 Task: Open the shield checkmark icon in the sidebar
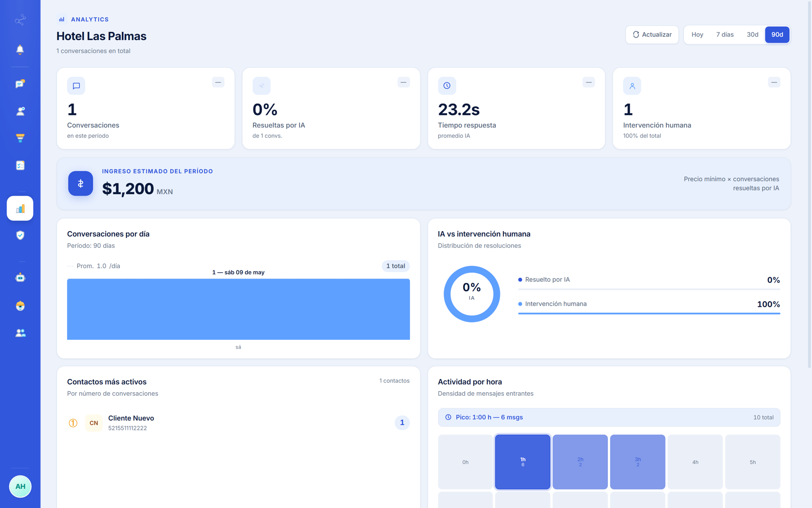[x=20, y=235]
